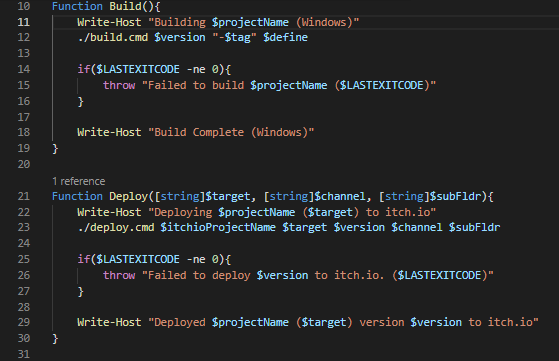Select '$LASTEXITCODE' in the line 25 condition
Viewport: 559px width, 361px height.
coord(138,259)
